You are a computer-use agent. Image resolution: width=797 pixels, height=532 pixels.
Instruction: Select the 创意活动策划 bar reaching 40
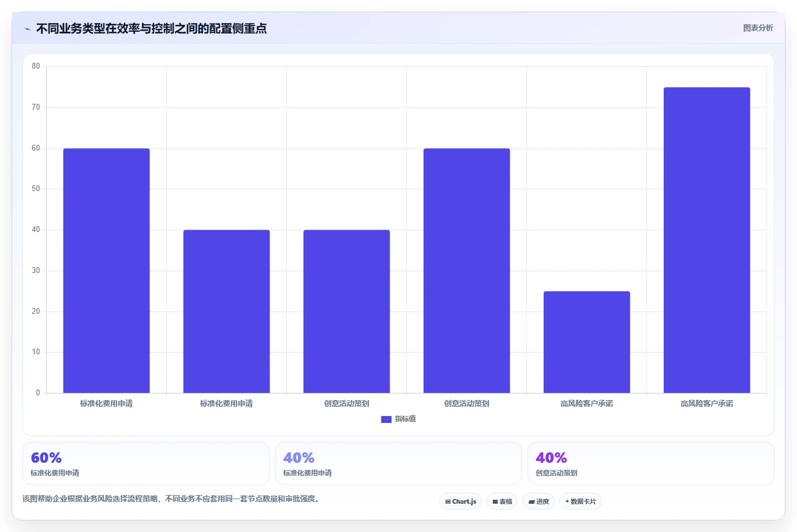pos(346,312)
